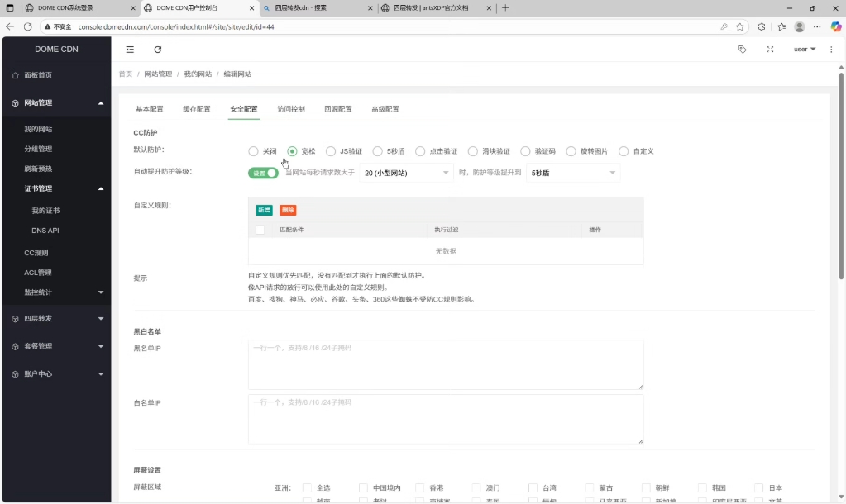Click the refresh icon in the toolbar
This screenshot has height=504, width=846.
tap(157, 49)
